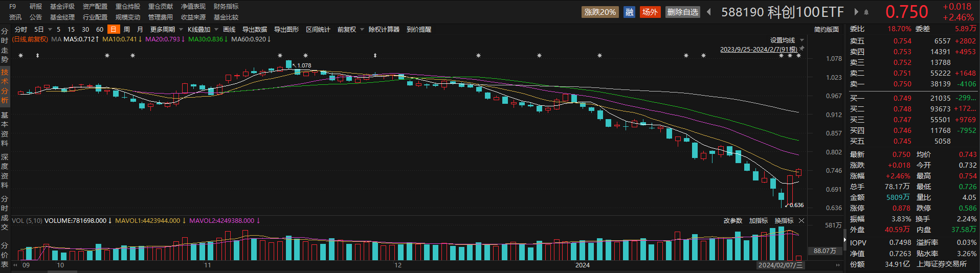The width and height of the screenshot is (980, 273).
Task: Select the 分时成交 sidebar tab
Action: tap(5, 213)
